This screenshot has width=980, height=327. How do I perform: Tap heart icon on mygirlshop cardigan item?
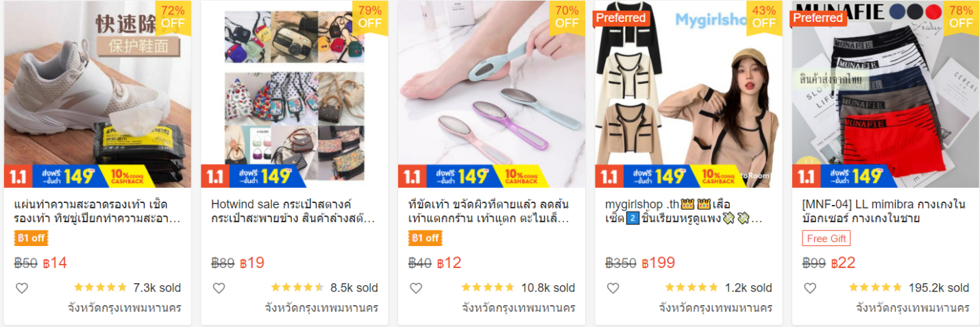(x=613, y=288)
